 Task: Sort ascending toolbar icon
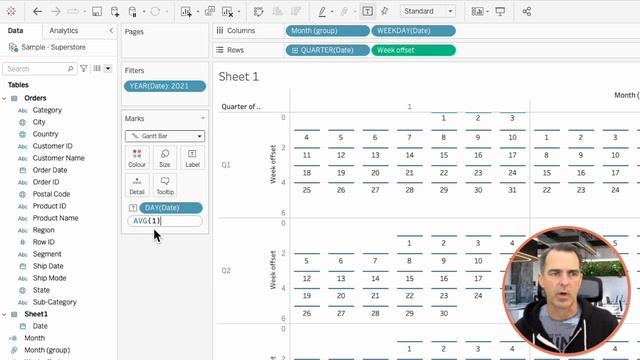278,11
